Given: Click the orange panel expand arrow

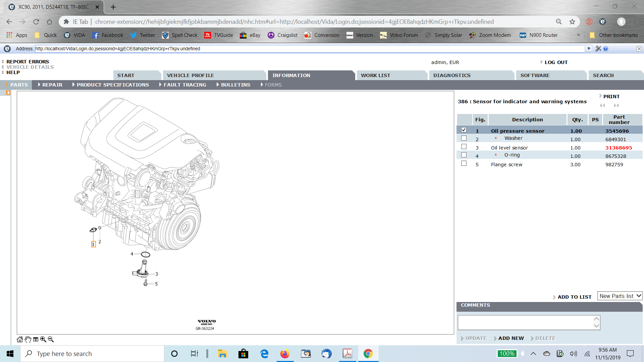Looking at the screenshot, I should coord(8,93).
